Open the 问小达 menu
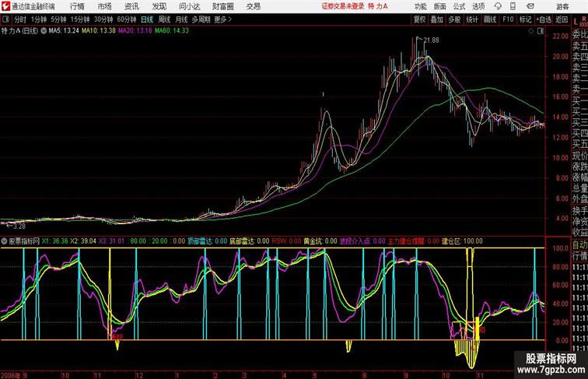The image size is (588, 379). 189,6
